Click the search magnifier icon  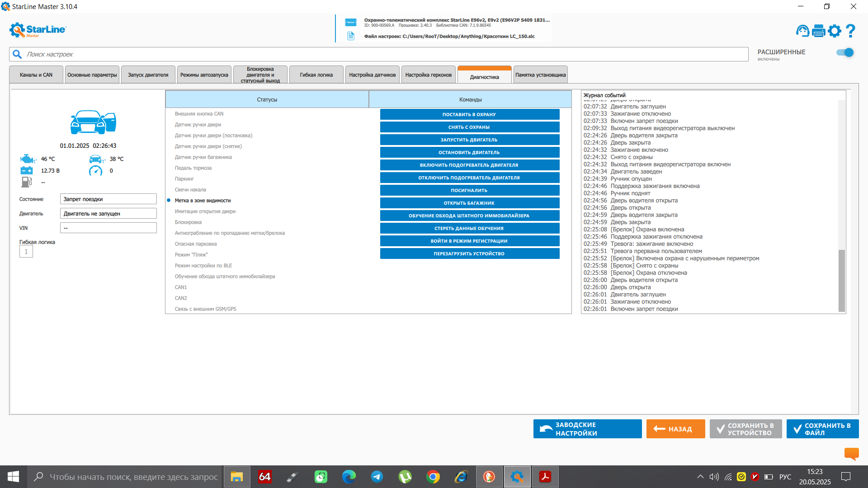point(17,54)
